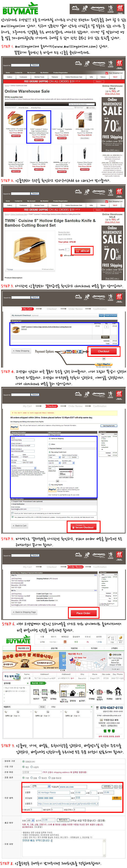Click Update button in the shopping cart
This screenshot has width=127, height=868.
coord(105,337)
